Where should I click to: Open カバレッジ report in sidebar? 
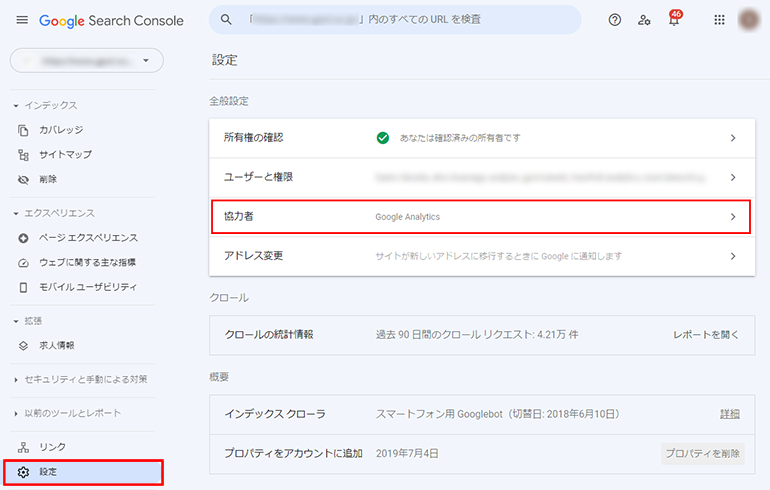[x=60, y=130]
